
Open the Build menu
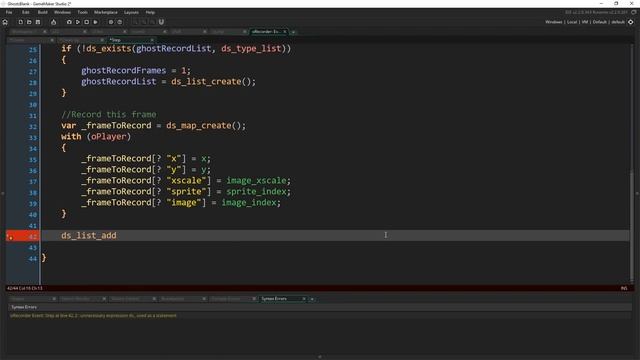point(42,12)
